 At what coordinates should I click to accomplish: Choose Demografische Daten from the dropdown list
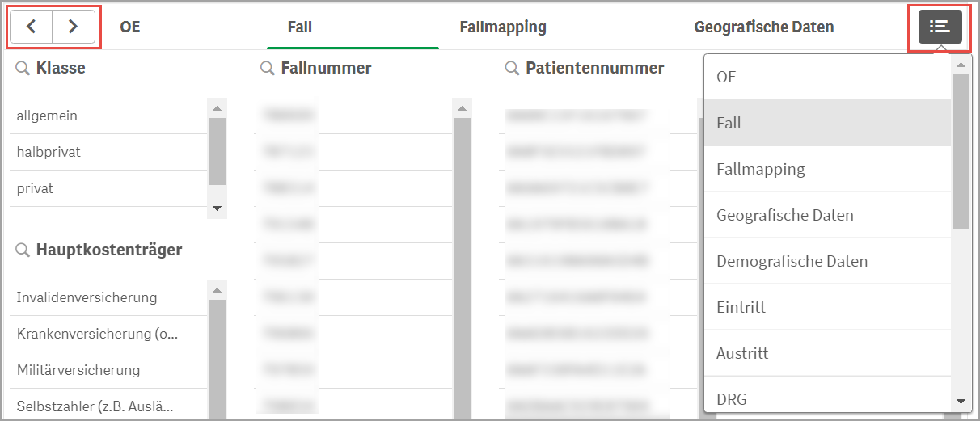792,261
